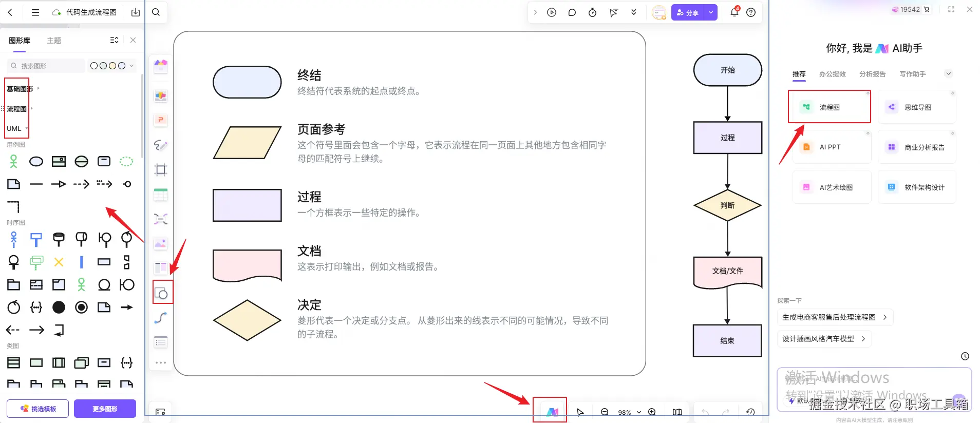Close the shape library panel
The width and height of the screenshot is (980, 423).
coord(133,40)
